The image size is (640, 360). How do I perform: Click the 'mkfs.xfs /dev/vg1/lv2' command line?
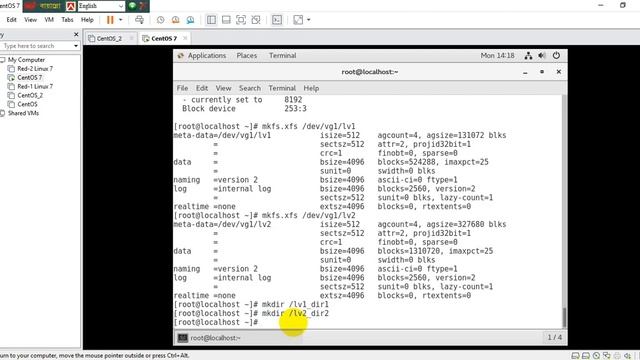click(309, 216)
